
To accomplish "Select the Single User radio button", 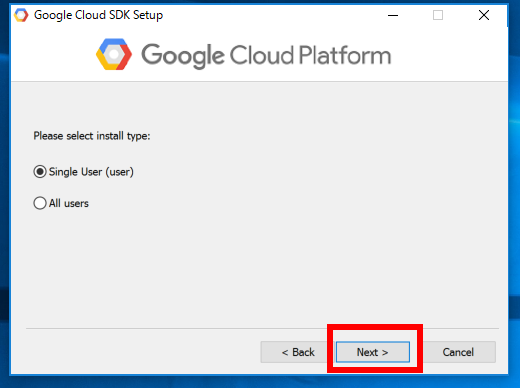I will (x=40, y=172).
